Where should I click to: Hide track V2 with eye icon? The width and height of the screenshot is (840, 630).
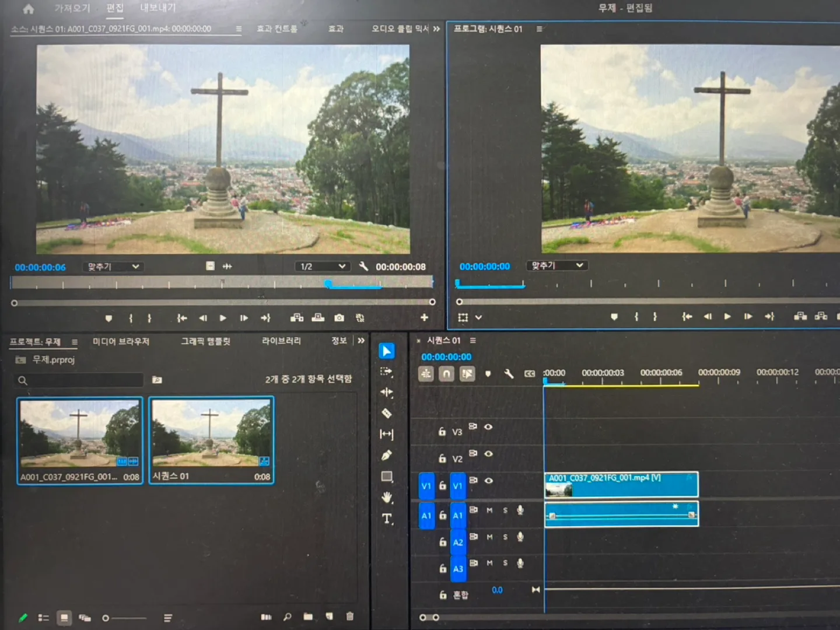click(x=488, y=454)
